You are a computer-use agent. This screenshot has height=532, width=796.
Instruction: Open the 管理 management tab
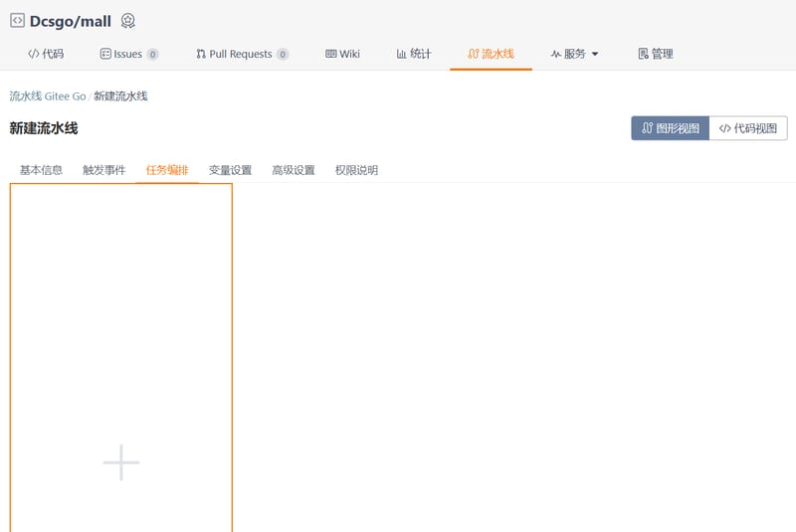656,54
